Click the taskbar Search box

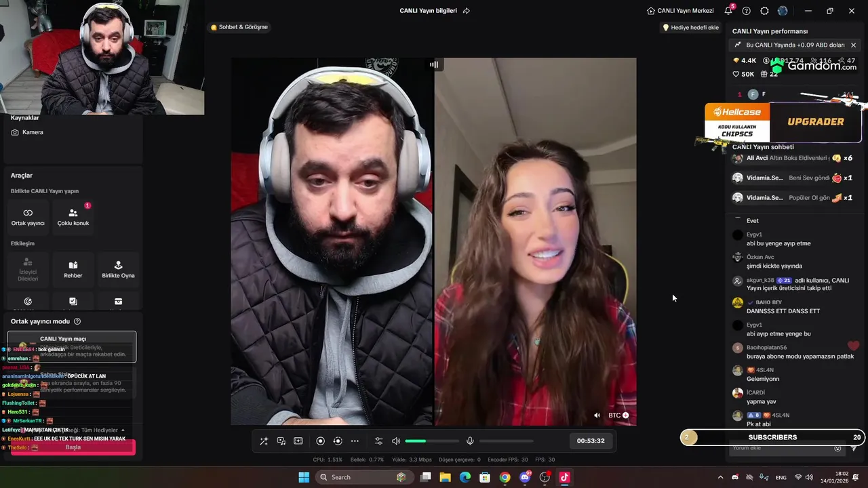click(x=365, y=477)
